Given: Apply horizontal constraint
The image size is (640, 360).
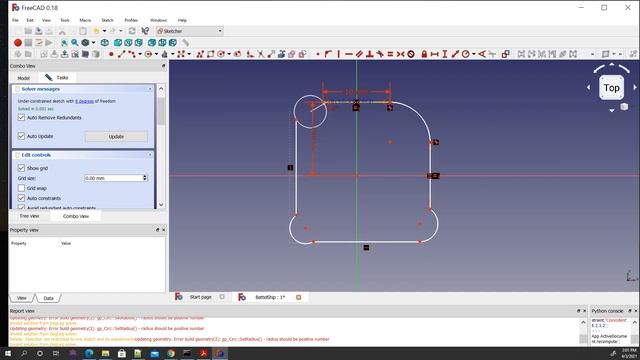Looking at the screenshot, I should (x=349, y=54).
